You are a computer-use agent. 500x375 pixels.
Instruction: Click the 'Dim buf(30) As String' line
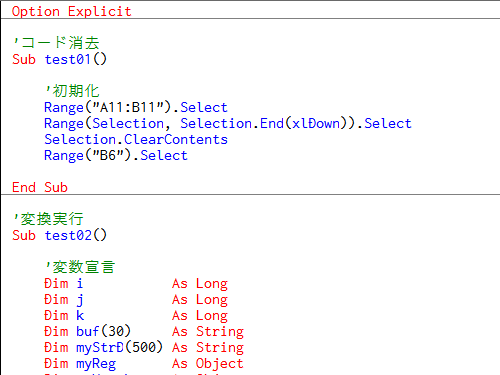[x=144, y=331]
